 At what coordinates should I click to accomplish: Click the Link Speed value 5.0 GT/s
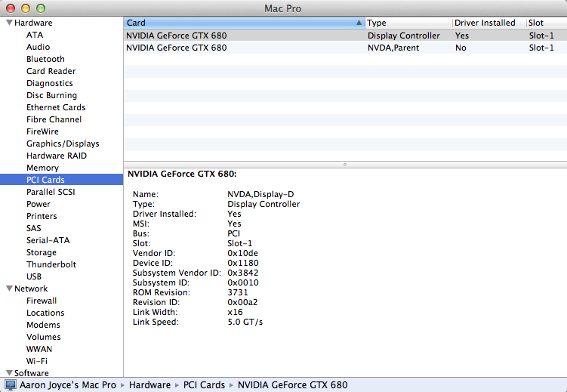click(x=245, y=322)
